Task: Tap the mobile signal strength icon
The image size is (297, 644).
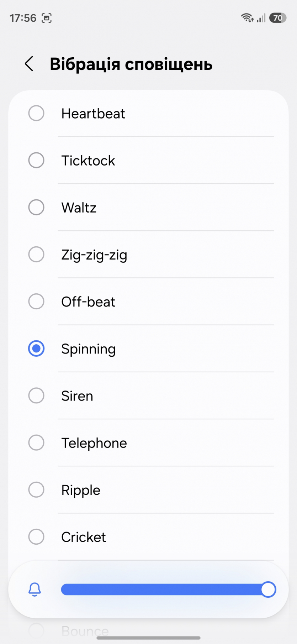Action: point(261,18)
